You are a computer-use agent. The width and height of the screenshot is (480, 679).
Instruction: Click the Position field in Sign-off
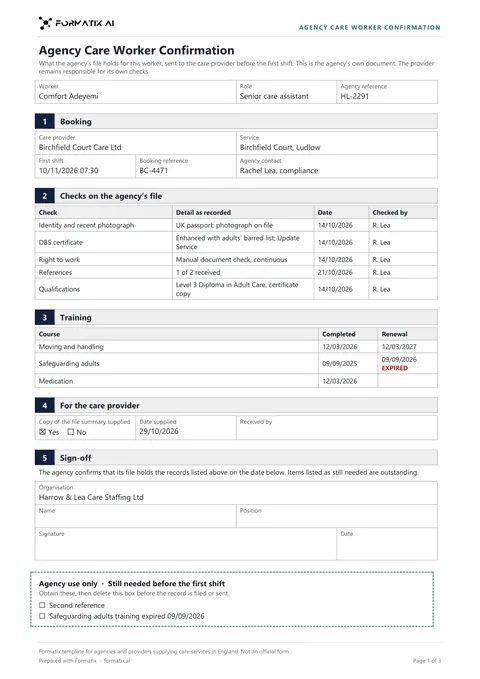coord(337,516)
